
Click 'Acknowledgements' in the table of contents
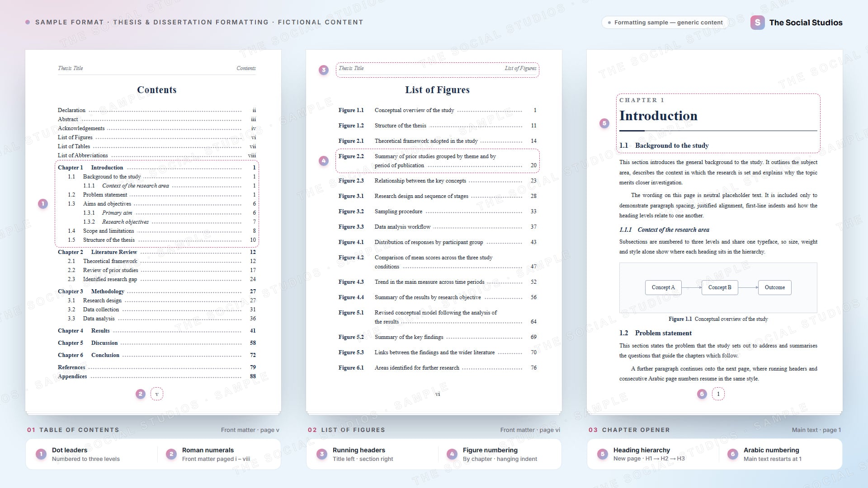coord(157,128)
